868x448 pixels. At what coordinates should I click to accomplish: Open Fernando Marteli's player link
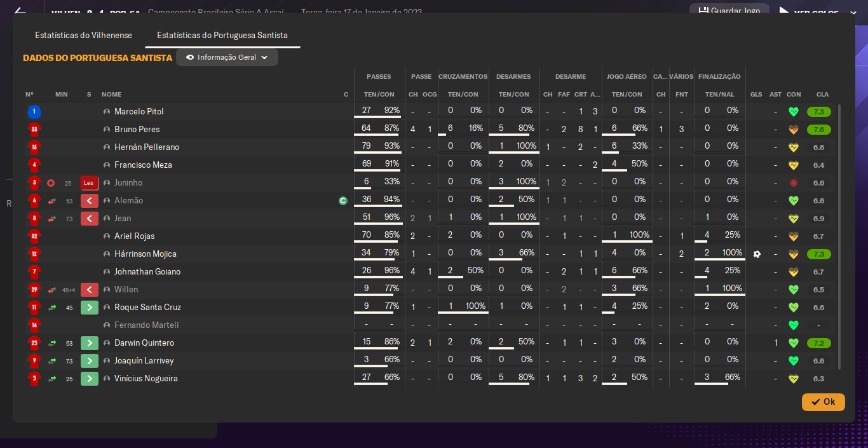point(146,325)
